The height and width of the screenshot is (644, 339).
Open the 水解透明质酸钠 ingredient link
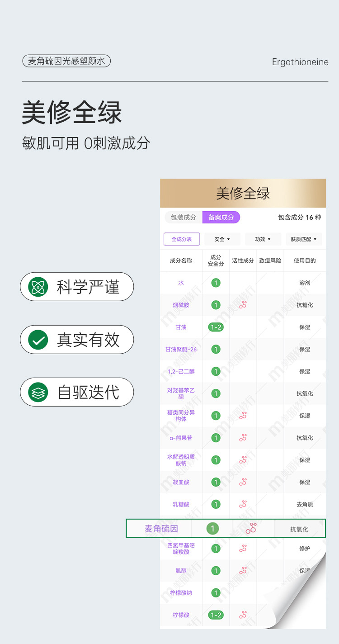pyautogui.click(x=181, y=460)
